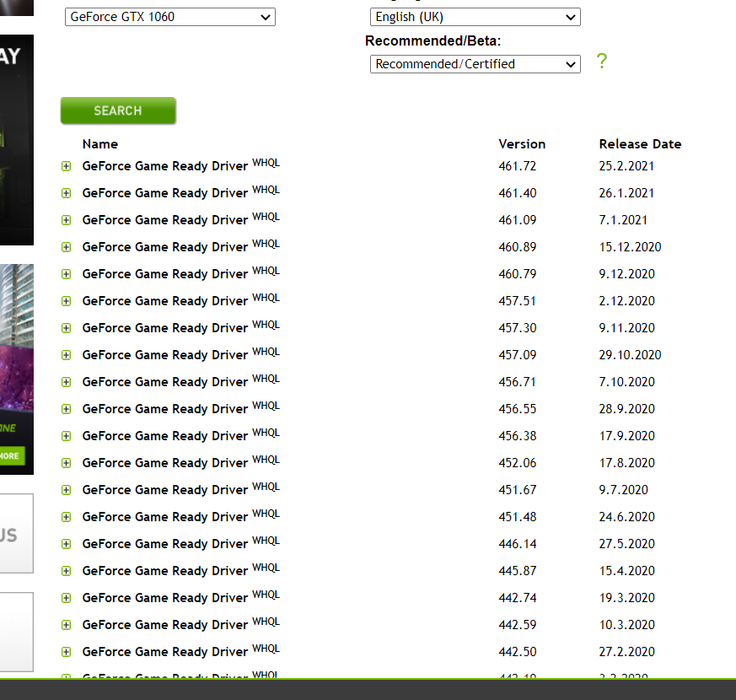Open GeForce Game Ready Driver released 27.5.2020

[164, 544]
